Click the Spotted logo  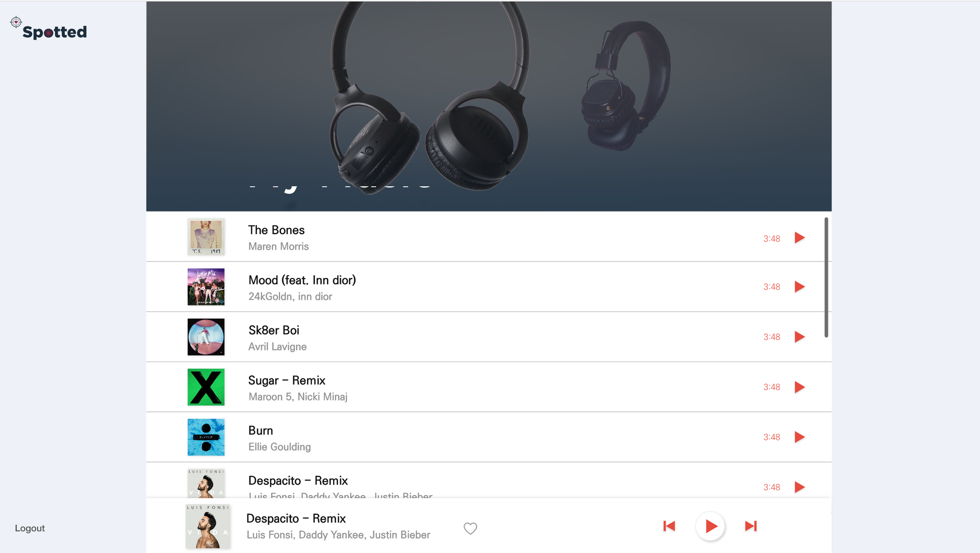tap(49, 28)
